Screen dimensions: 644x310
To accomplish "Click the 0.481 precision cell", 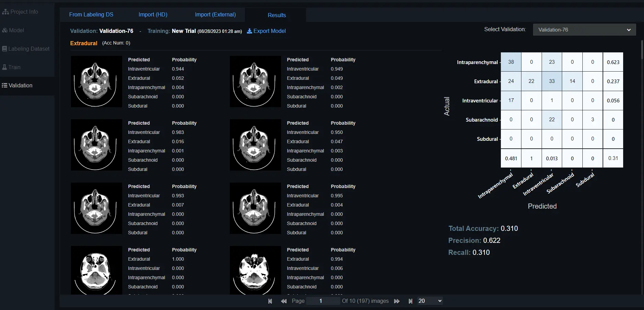I will point(511,158).
